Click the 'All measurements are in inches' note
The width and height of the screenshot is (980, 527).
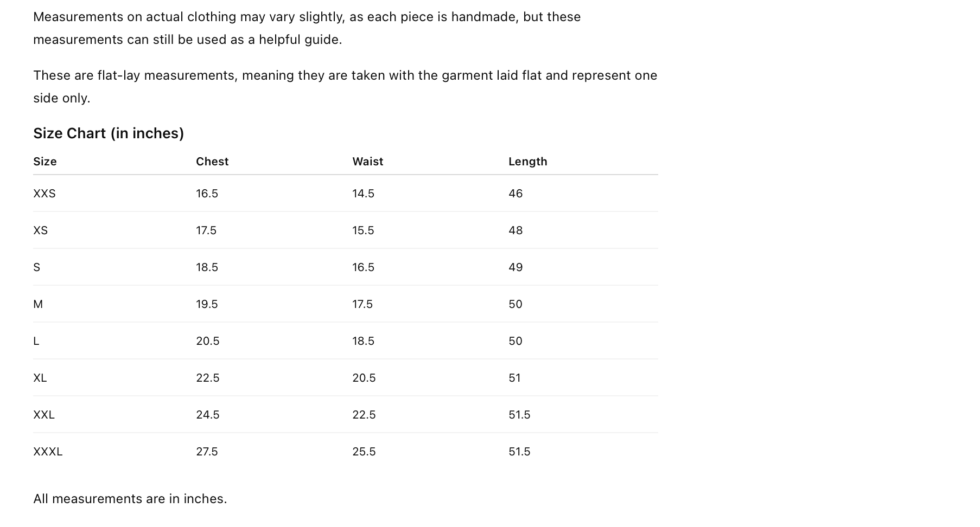[x=130, y=499]
